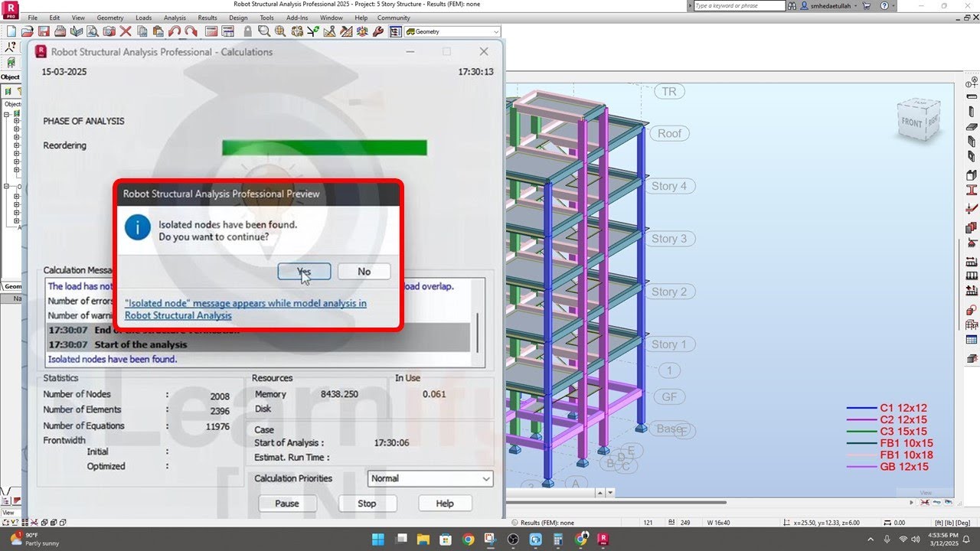Click the red cubes Thickness icon
980x551 pixels.
coord(972,227)
